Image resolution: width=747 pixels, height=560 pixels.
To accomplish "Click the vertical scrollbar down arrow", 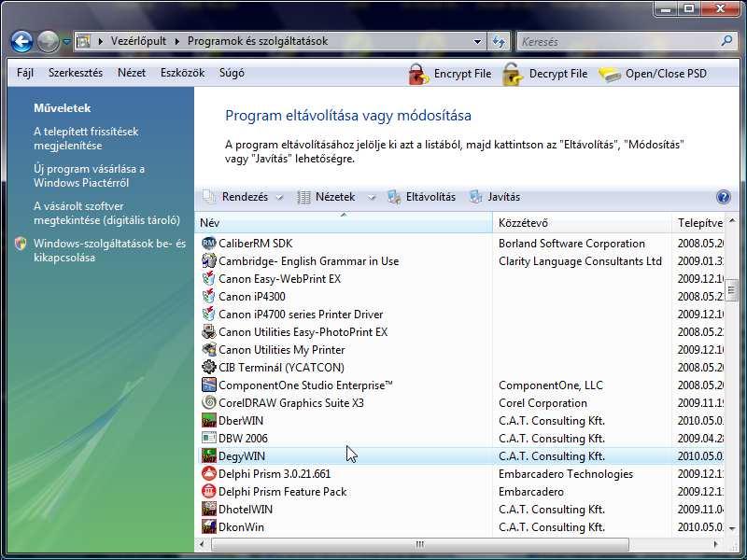I will pos(731,528).
